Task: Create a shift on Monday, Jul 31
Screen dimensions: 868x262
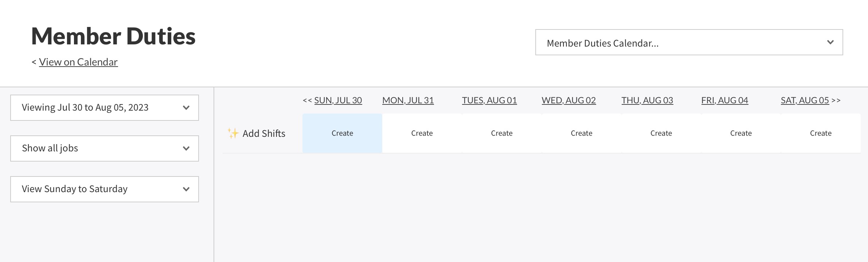Action: coord(422,133)
